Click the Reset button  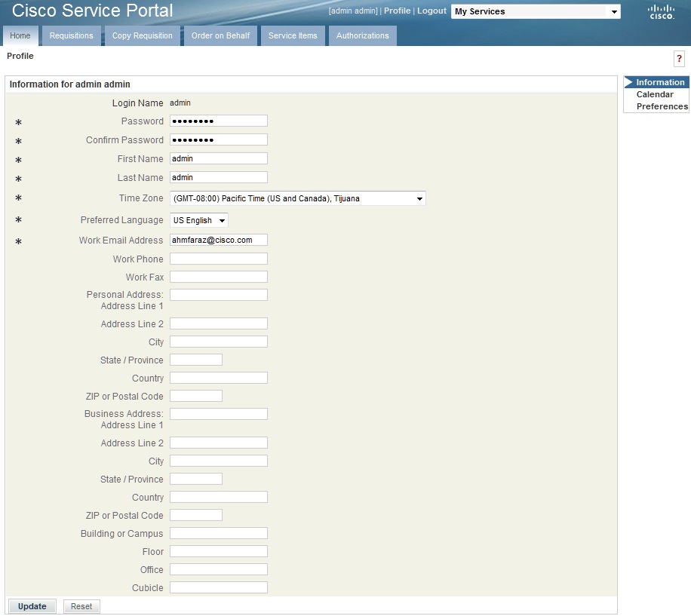click(81, 606)
